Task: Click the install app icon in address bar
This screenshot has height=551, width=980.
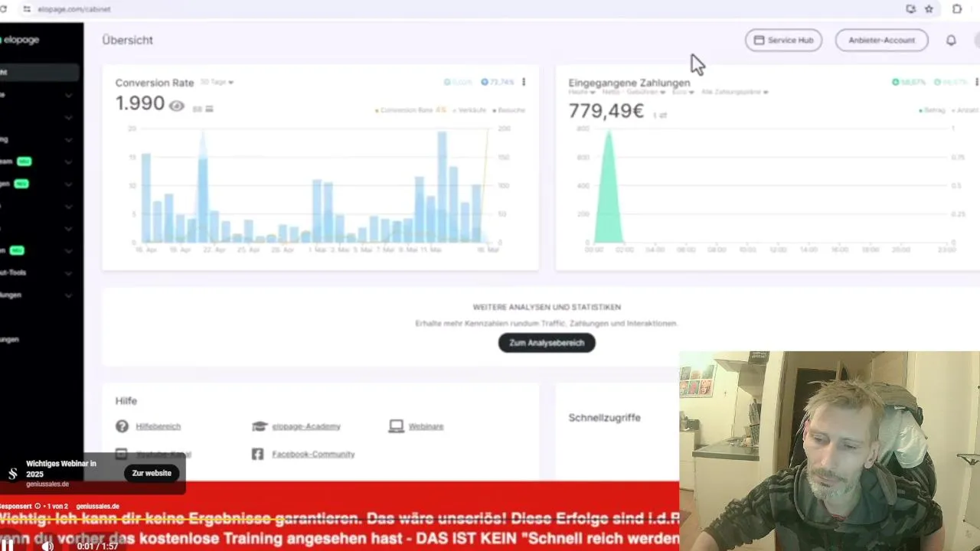Action: point(910,9)
